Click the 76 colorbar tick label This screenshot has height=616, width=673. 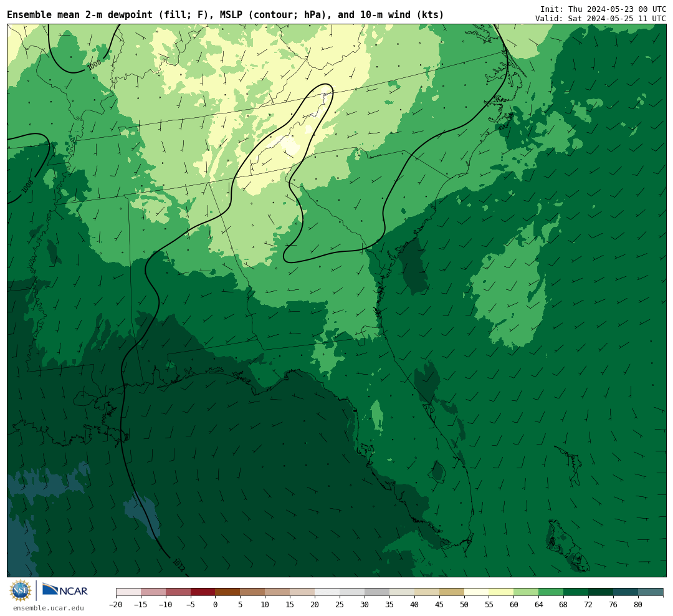click(614, 604)
